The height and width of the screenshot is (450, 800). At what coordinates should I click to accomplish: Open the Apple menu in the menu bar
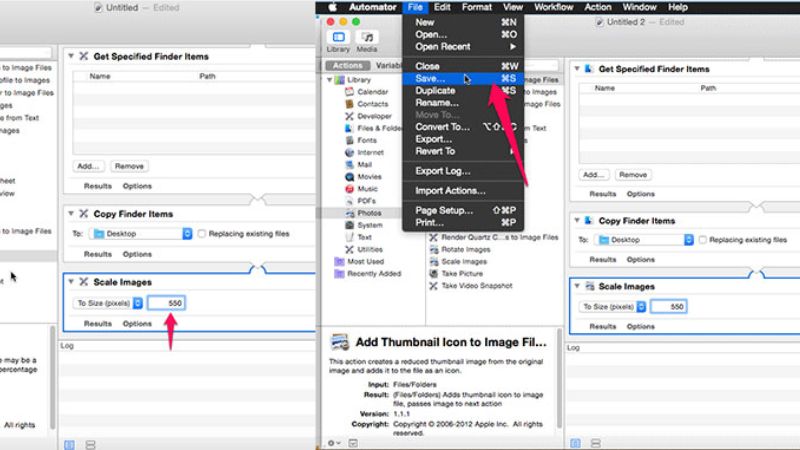coord(333,7)
